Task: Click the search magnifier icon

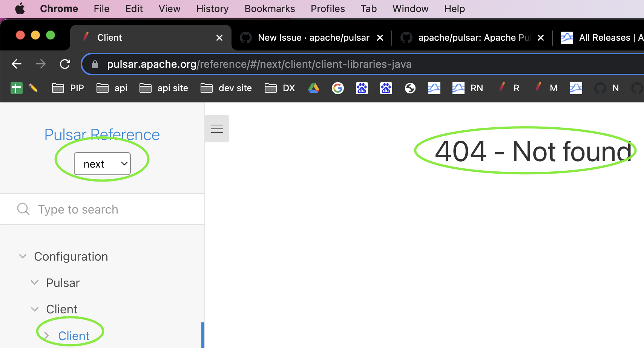Action: [23, 209]
